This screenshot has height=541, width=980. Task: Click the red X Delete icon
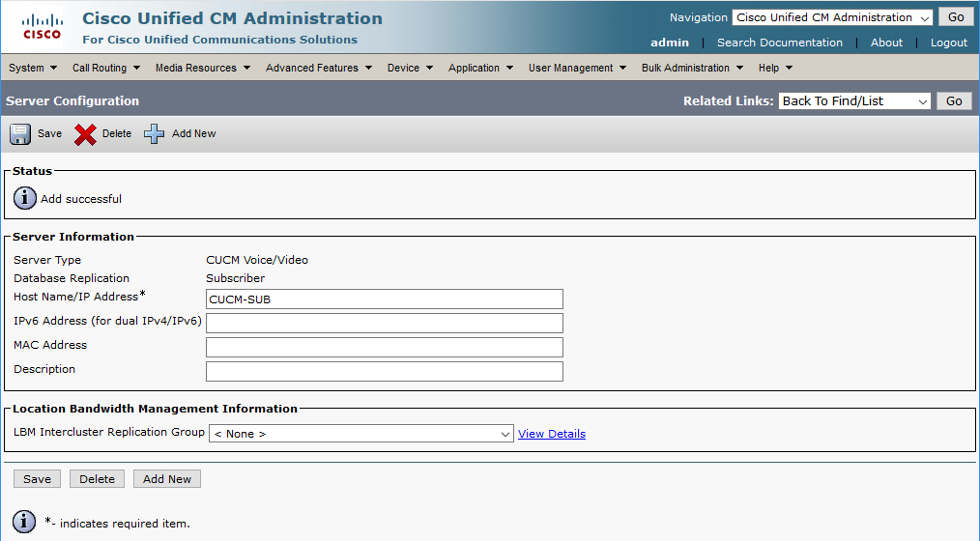click(x=85, y=133)
